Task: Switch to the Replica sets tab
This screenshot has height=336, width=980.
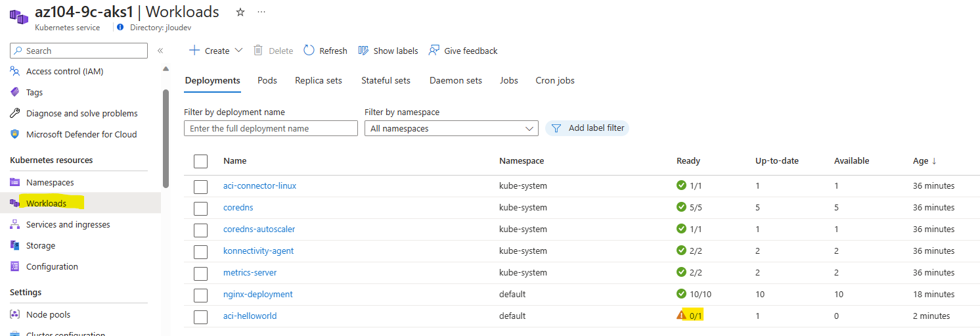Action: tap(319, 80)
